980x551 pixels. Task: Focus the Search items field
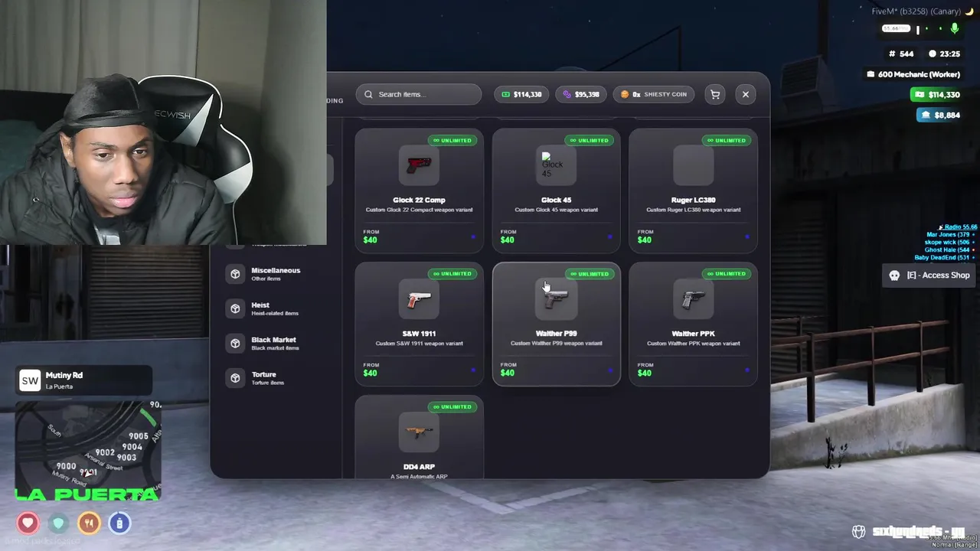419,94
